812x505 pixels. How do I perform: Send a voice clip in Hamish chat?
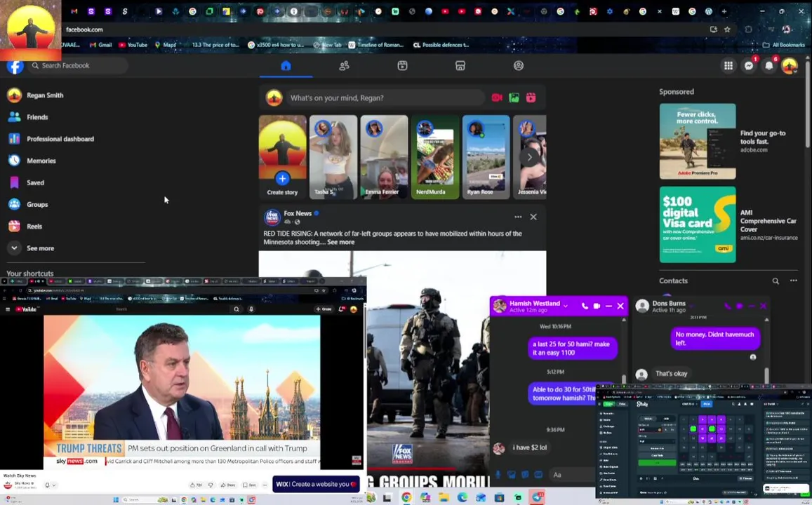498,474
